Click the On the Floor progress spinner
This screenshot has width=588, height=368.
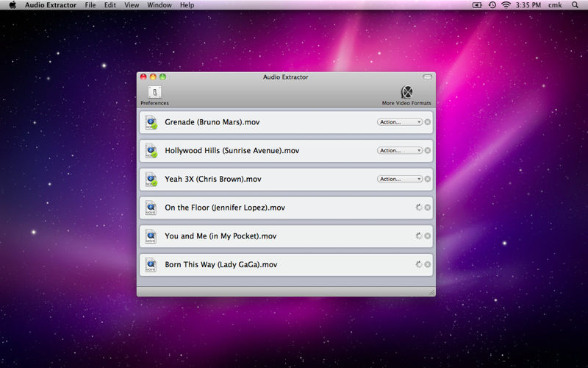(x=419, y=208)
